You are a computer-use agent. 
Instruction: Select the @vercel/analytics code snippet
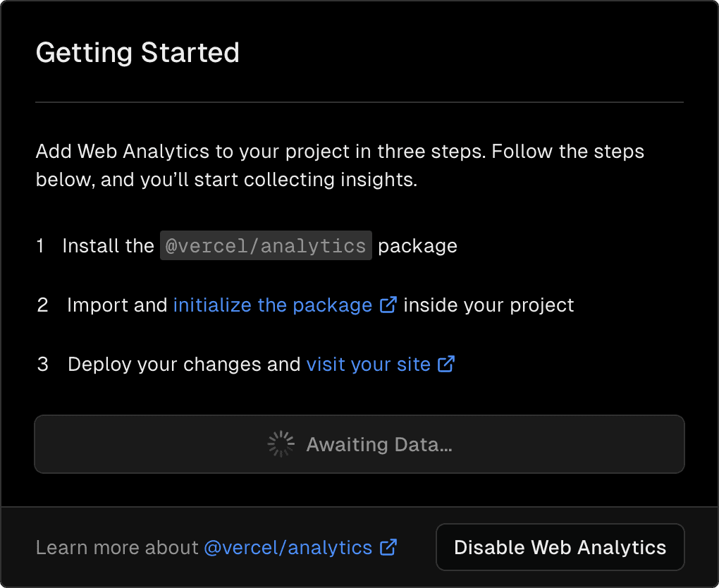pyautogui.click(x=266, y=245)
